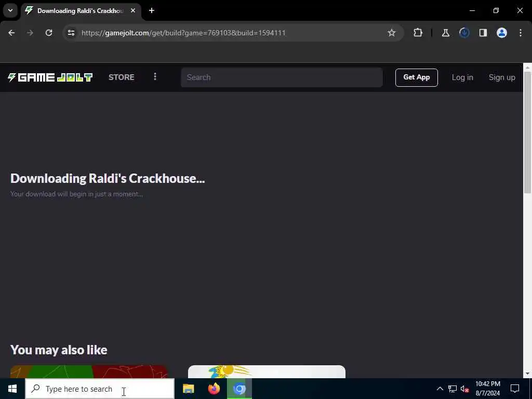
Task: Minimize the Chrome window
Action: 472,10
